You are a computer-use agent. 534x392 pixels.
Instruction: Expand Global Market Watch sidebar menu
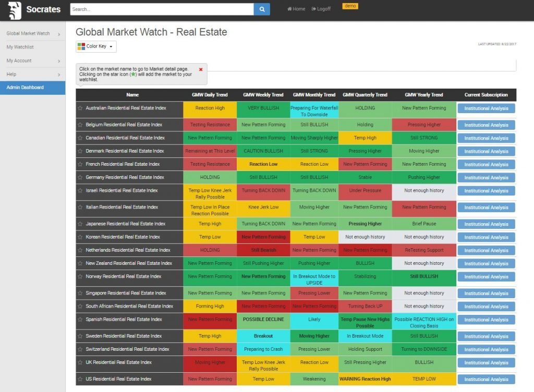(x=32, y=34)
